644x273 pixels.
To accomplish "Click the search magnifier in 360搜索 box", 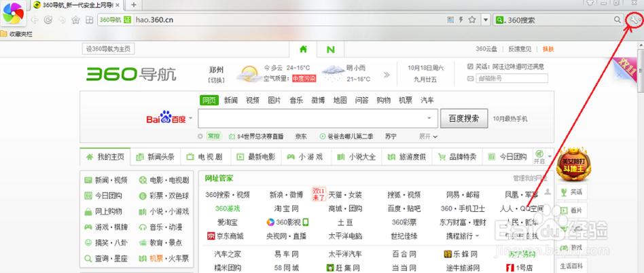I will click(618, 20).
